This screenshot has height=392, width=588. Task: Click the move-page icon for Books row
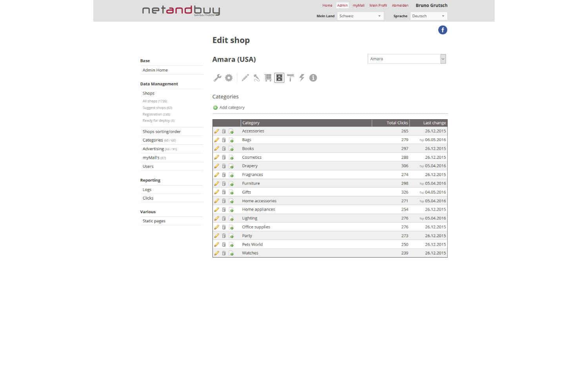(x=231, y=149)
